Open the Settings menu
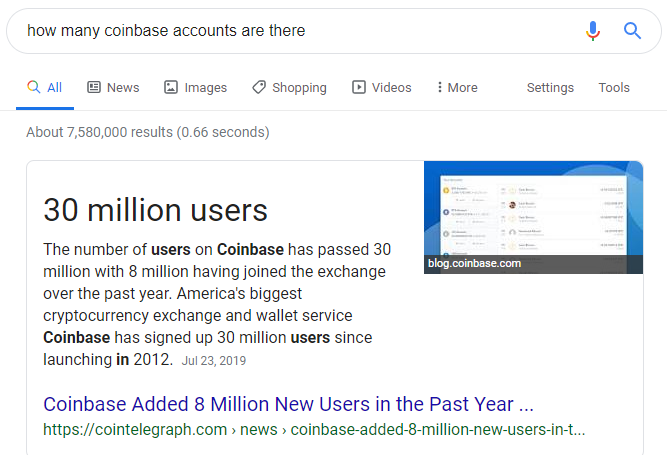 [550, 88]
